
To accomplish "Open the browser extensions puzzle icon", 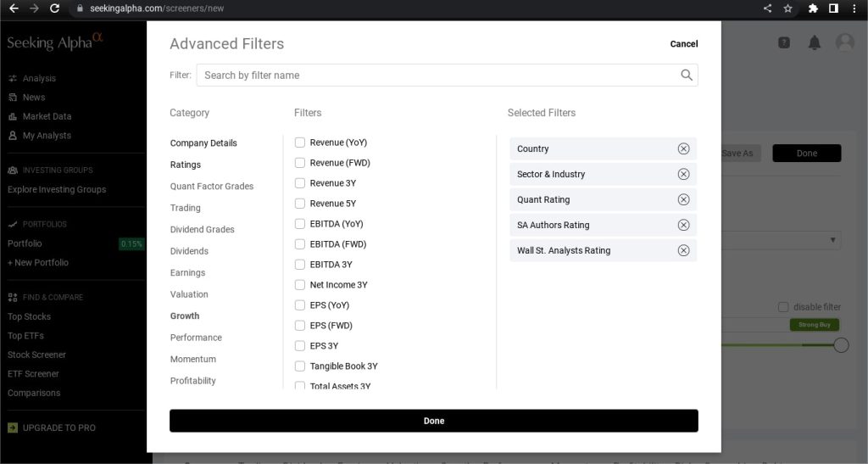I will tap(813, 8).
